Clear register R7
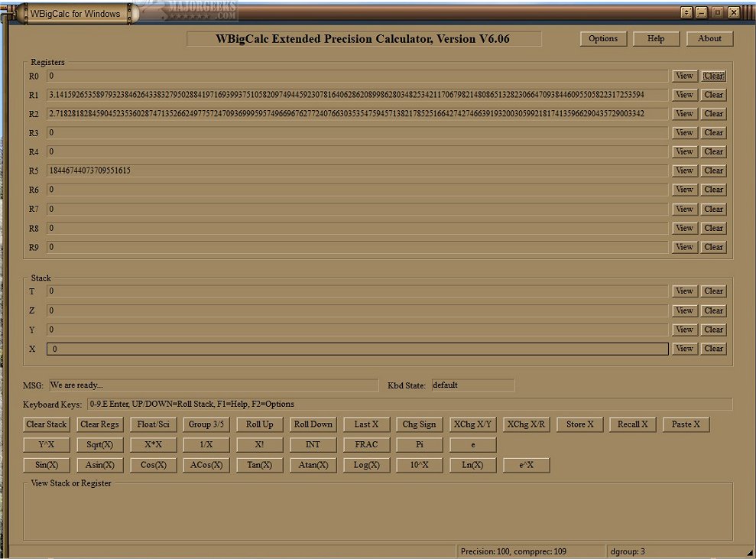The height and width of the screenshot is (559, 756). (x=713, y=209)
